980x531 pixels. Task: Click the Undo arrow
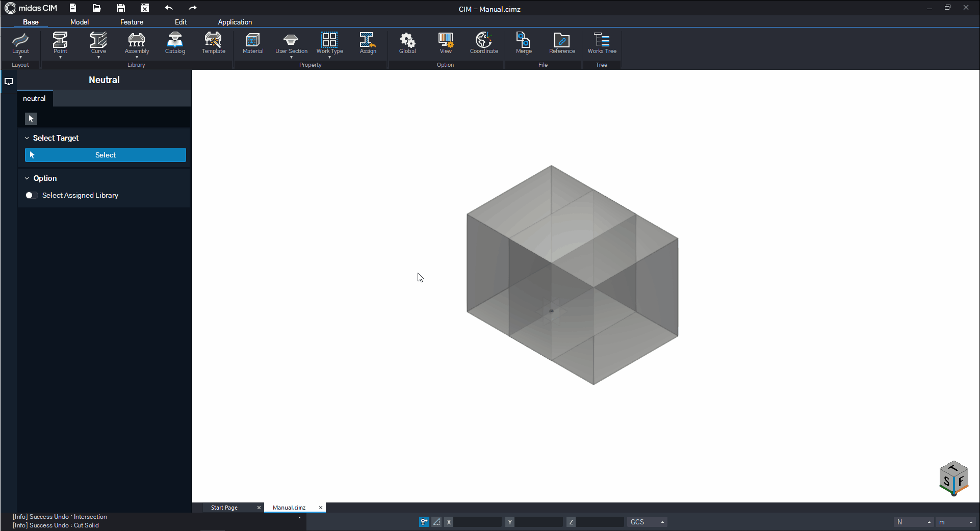[169, 8]
